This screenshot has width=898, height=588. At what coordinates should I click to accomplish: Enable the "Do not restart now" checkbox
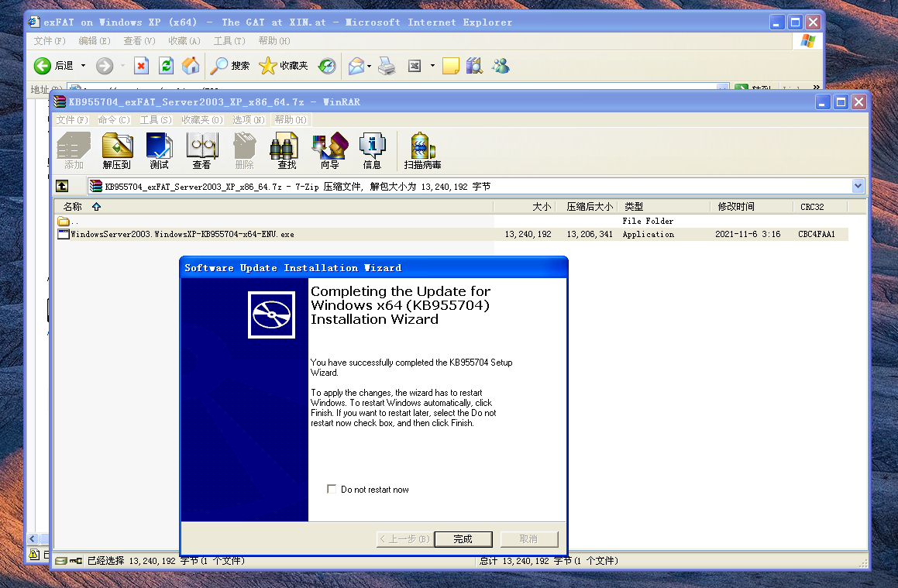tap(331, 489)
